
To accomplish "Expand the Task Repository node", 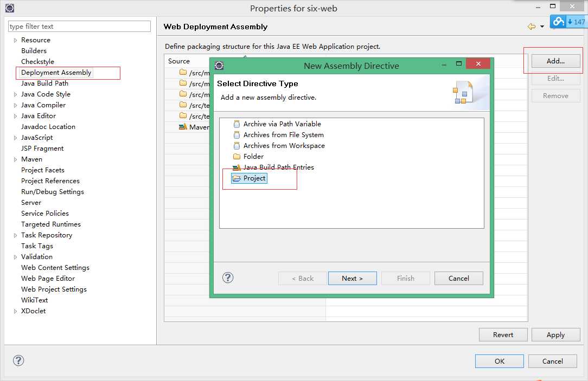I will 15,235.
